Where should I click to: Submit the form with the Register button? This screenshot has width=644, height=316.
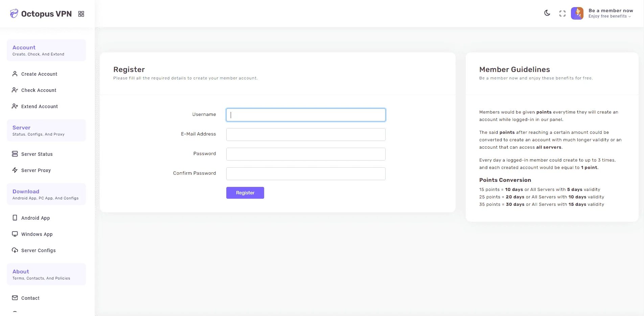coord(245,193)
